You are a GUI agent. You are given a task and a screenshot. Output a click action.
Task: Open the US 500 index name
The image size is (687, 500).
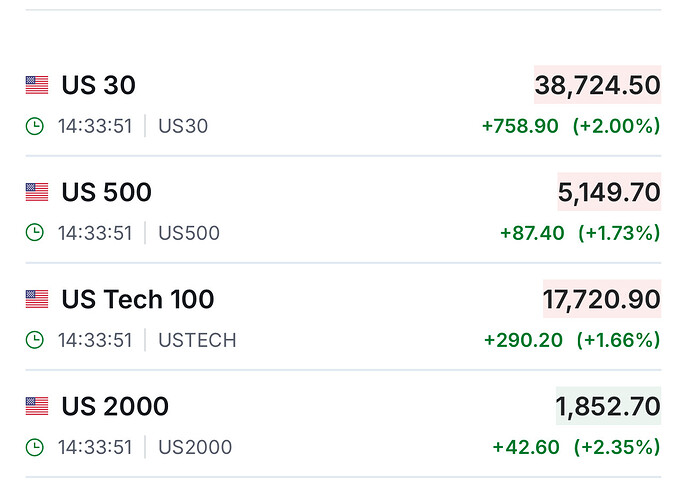click(x=106, y=192)
